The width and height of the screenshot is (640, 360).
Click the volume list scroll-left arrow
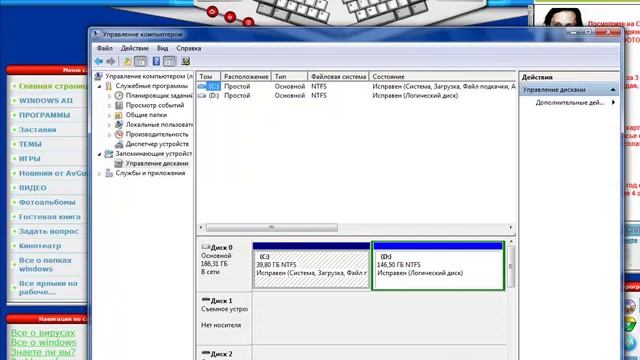pyautogui.click(x=201, y=227)
